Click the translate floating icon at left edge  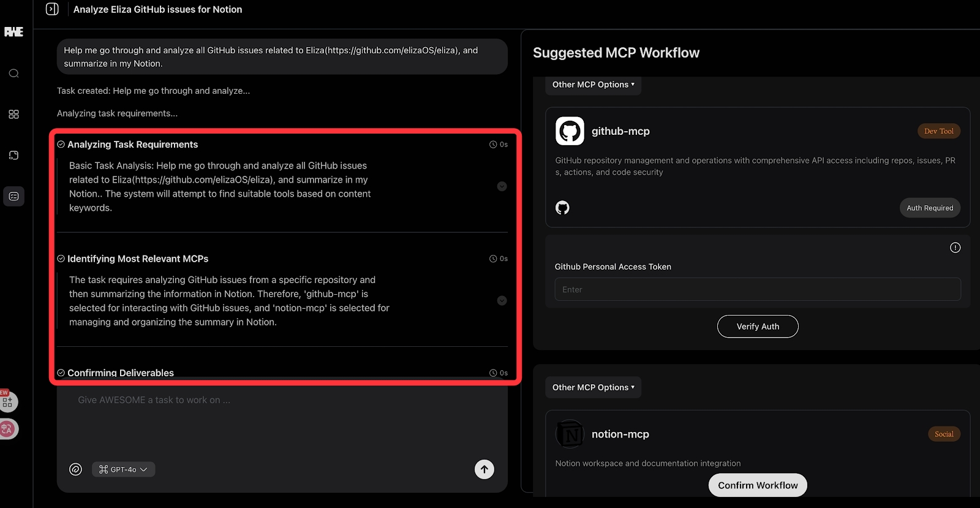(x=8, y=429)
